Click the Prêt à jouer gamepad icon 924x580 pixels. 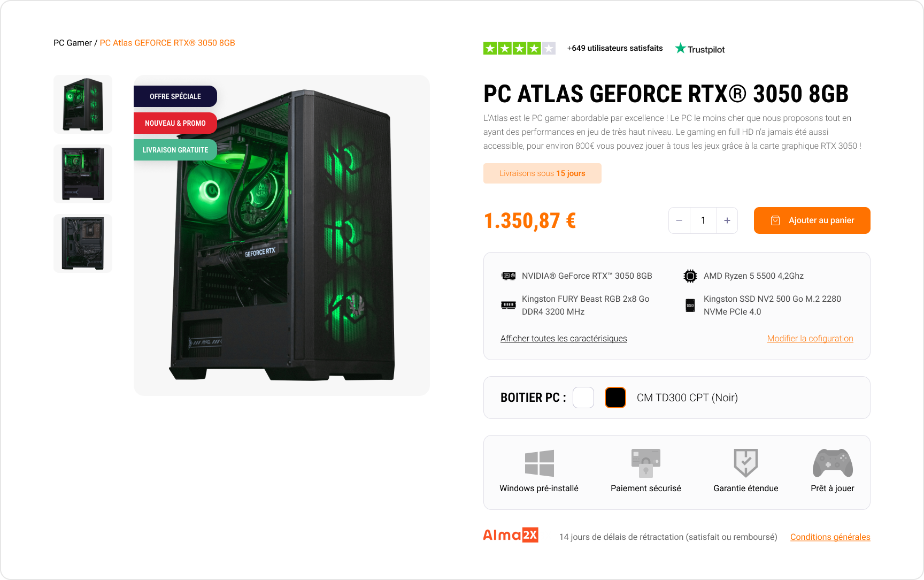(x=833, y=463)
